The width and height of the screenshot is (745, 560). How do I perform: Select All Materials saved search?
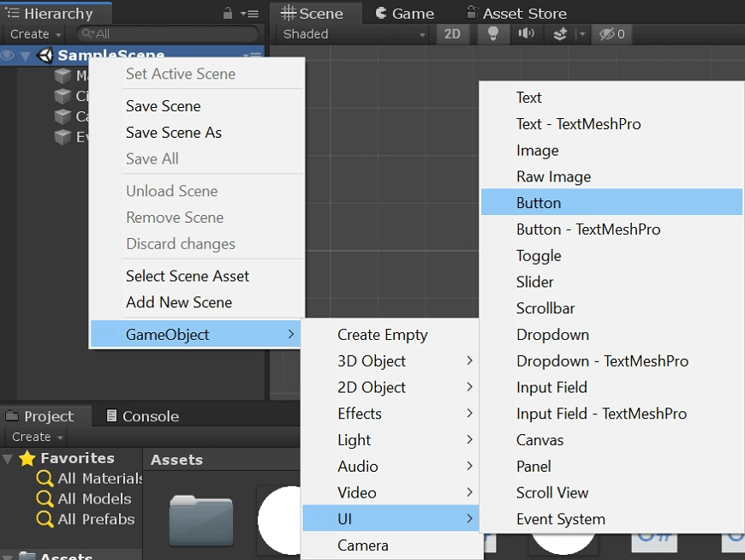click(90, 479)
